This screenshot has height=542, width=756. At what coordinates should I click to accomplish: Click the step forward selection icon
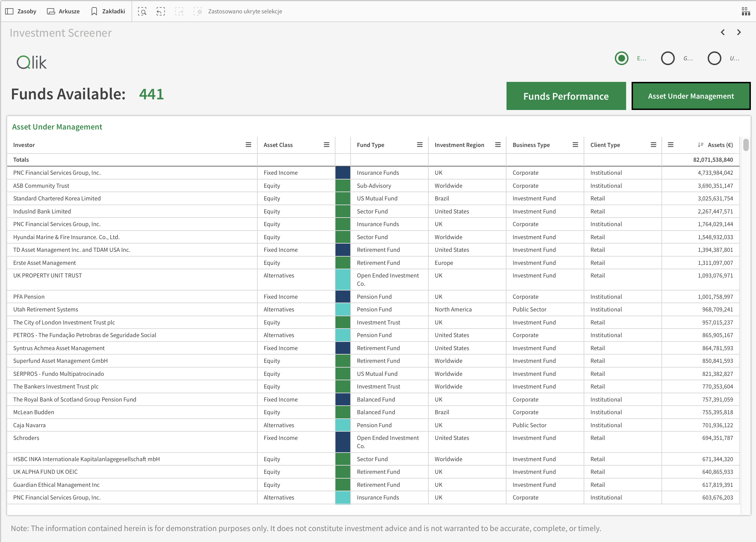(179, 11)
